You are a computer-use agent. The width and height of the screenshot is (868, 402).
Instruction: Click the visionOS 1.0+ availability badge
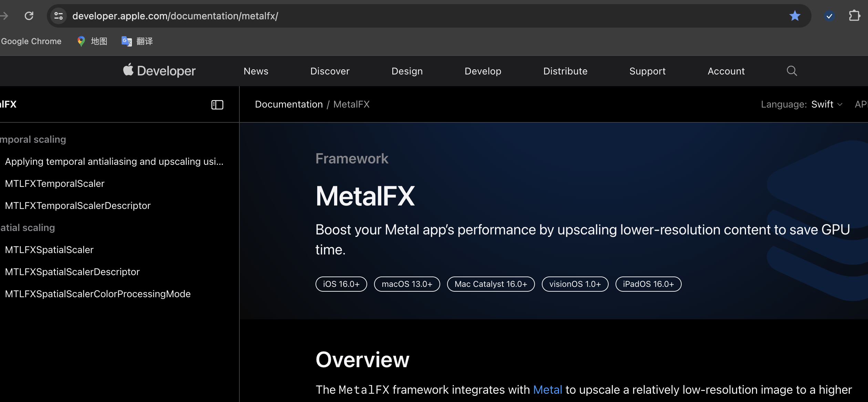(x=575, y=284)
